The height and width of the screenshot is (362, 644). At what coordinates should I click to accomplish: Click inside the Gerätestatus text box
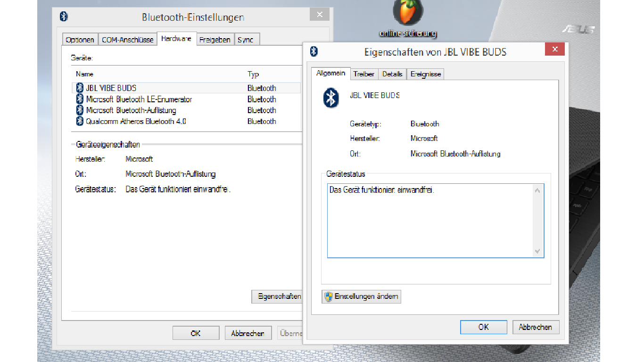436,221
